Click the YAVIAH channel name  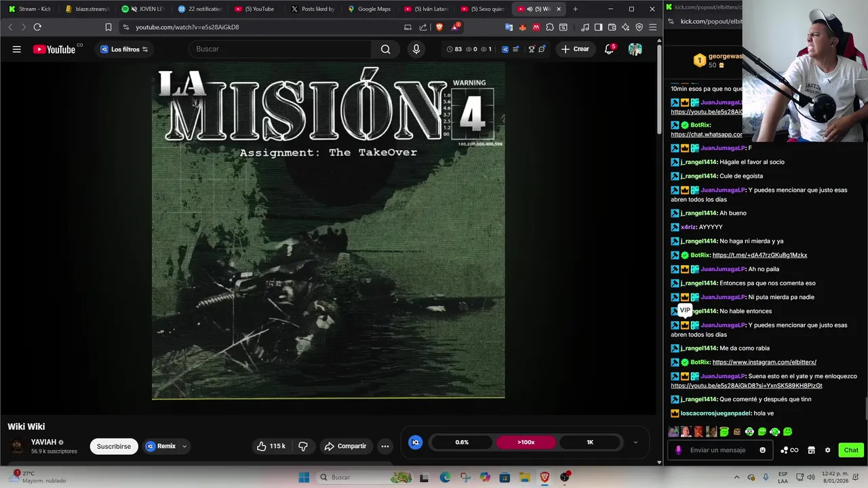[x=43, y=442]
